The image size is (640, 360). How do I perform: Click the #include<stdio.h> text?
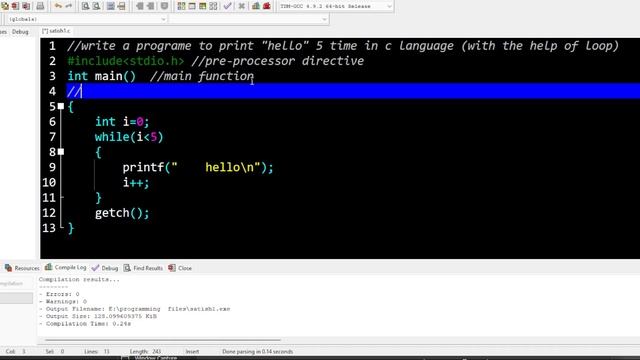click(x=126, y=61)
